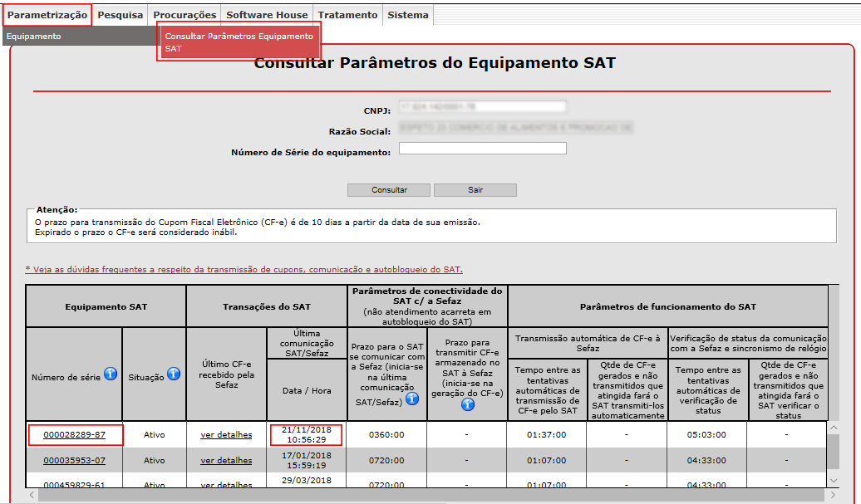Focus the CNPJ input field
Image resolution: width=861 pixels, height=504 pixels.
coord(482,106)
